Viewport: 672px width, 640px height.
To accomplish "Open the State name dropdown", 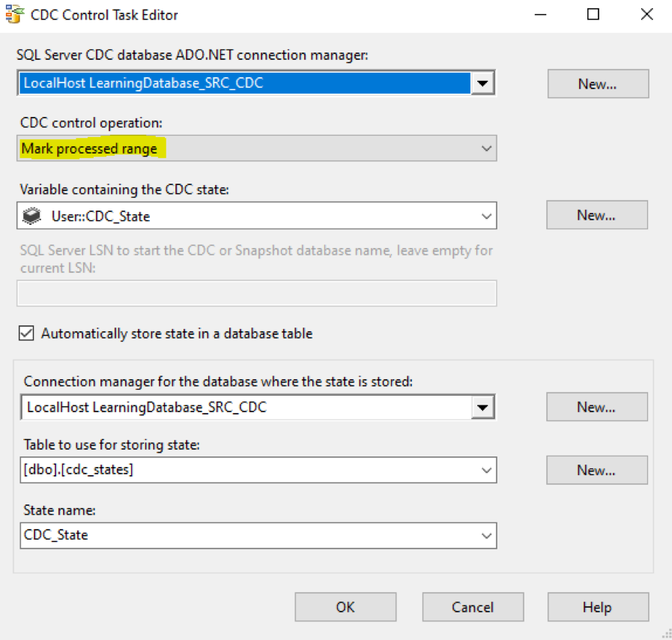I will click(x=485, y=536).
